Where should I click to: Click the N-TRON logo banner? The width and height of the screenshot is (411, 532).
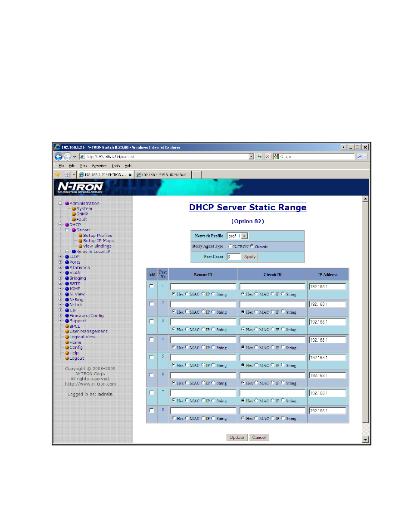pyautogui.click(x=81, y=187)
